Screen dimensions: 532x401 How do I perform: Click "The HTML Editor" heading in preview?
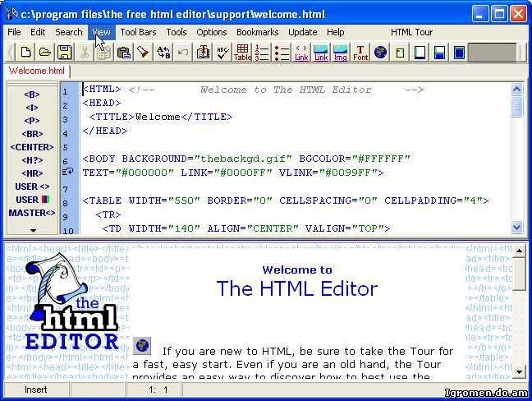pyautogui.click(x=297, y=288)
